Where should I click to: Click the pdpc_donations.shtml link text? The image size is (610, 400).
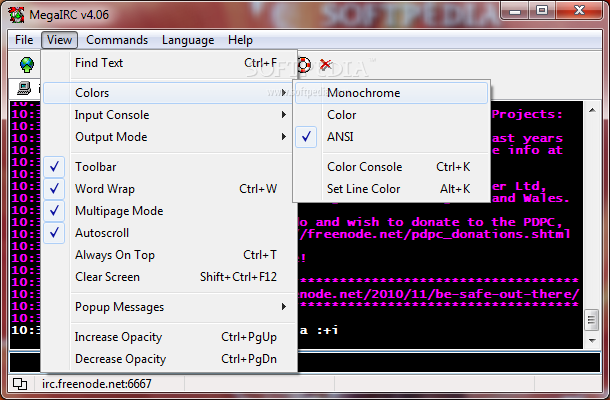click(435, 234)
